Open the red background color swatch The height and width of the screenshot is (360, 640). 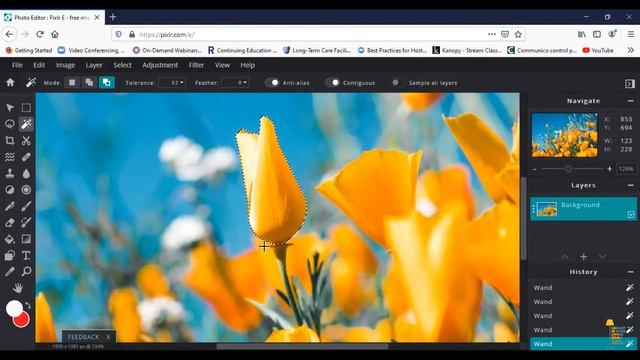pyautogui.click(x=22, y=320)
